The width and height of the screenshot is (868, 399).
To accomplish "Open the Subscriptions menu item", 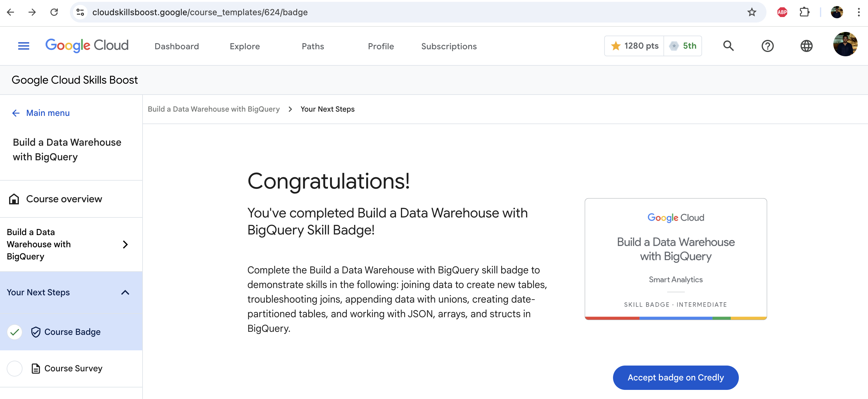I will click(449, 46).
